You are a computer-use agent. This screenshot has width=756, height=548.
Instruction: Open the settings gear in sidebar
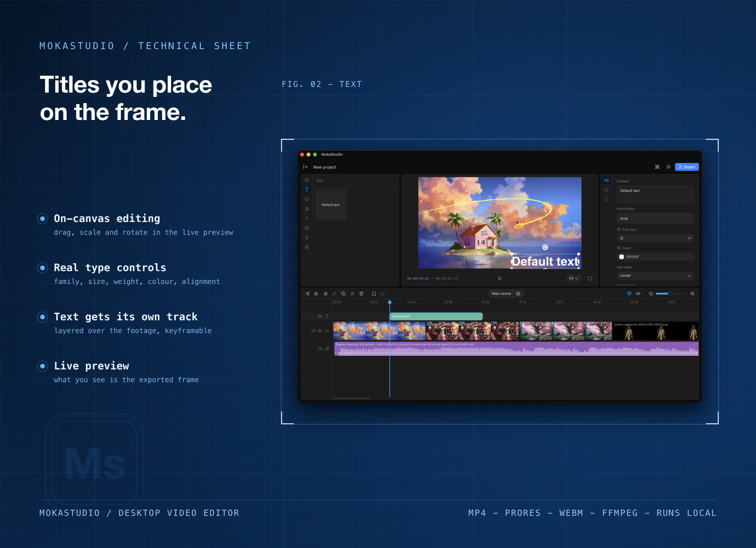coord(307,247)
